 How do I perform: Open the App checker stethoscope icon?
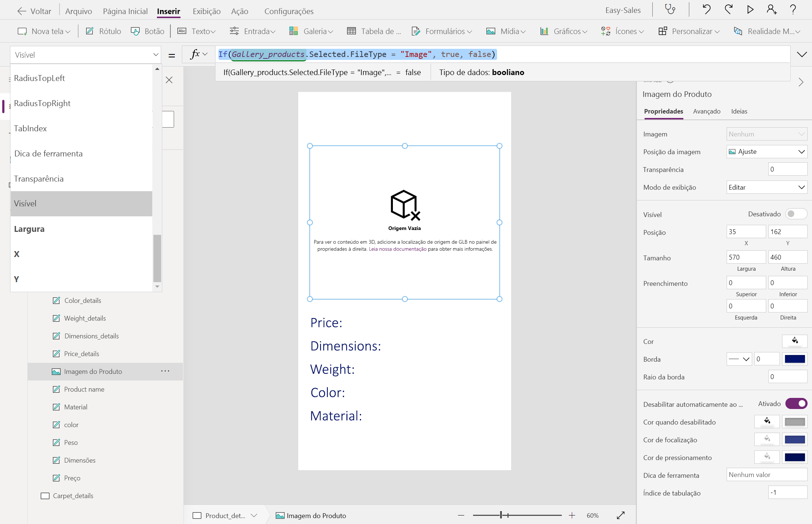670,9
